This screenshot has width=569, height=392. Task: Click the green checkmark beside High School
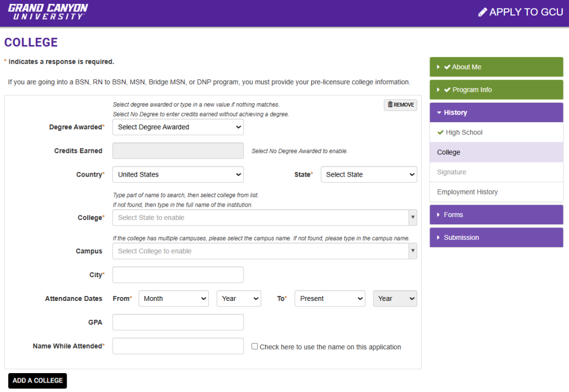[x=441, y=133]
